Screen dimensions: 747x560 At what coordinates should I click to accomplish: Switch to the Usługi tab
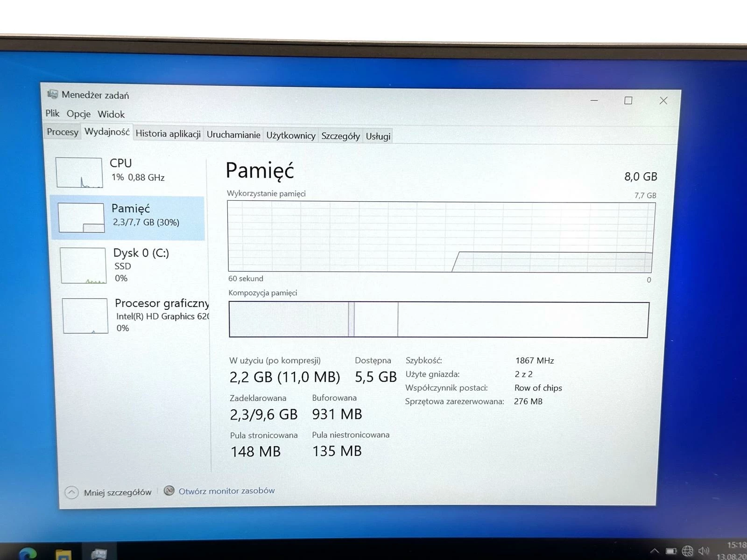(378, 136)
